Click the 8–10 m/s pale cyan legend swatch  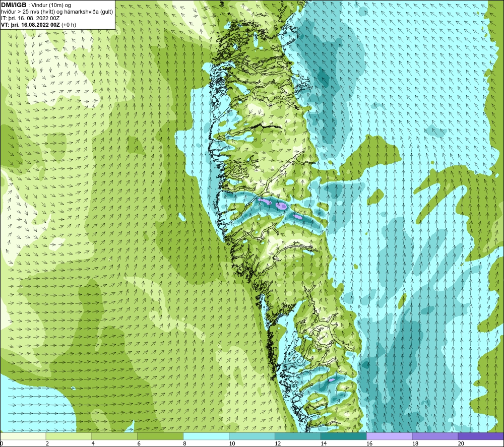tap(206, 436)
